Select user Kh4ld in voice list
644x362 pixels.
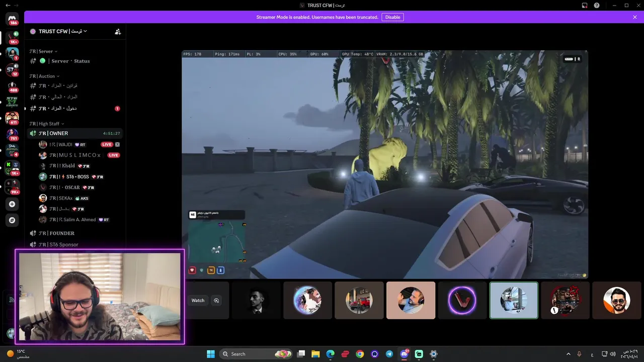79,166
